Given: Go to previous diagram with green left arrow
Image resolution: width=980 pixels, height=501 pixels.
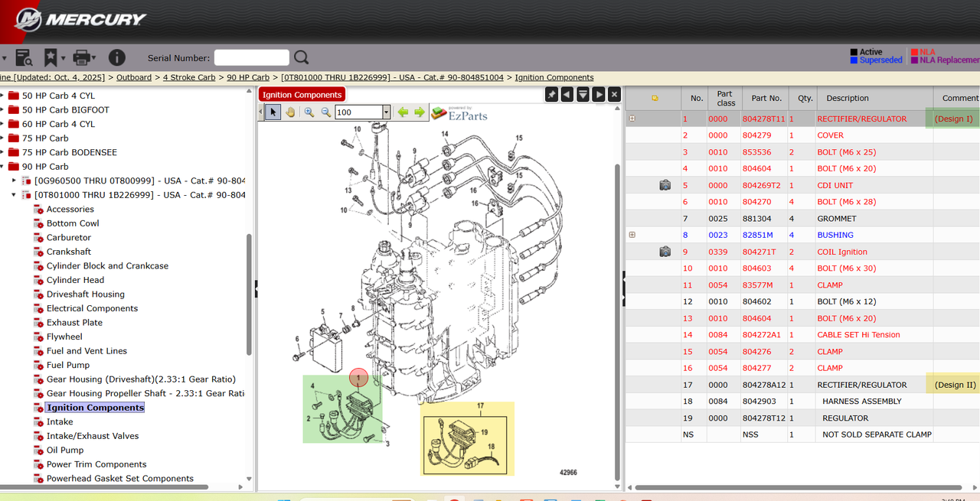Looking at the screenshot, I should click(x=403, y=112).
